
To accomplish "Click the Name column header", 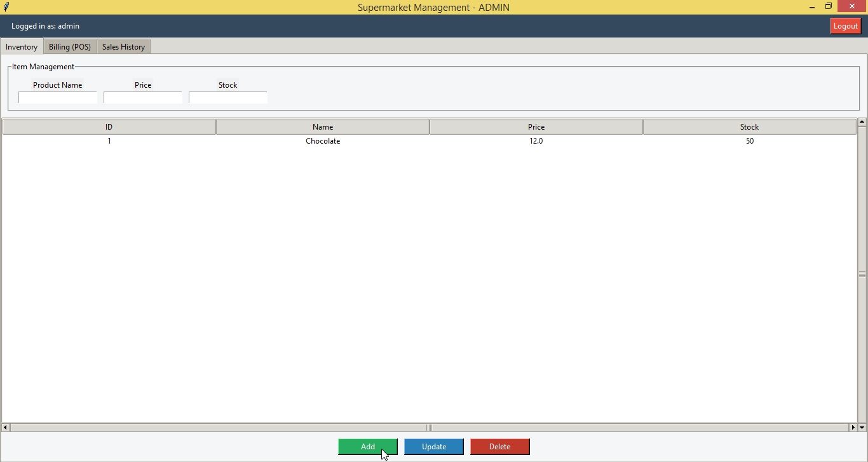I will tap(323, 127).
